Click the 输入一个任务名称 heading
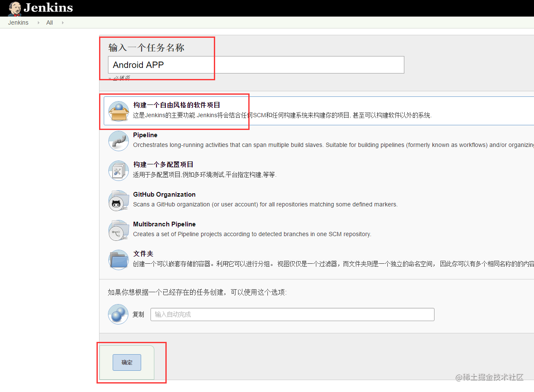534x392 pixels. [x=146, y=48]
